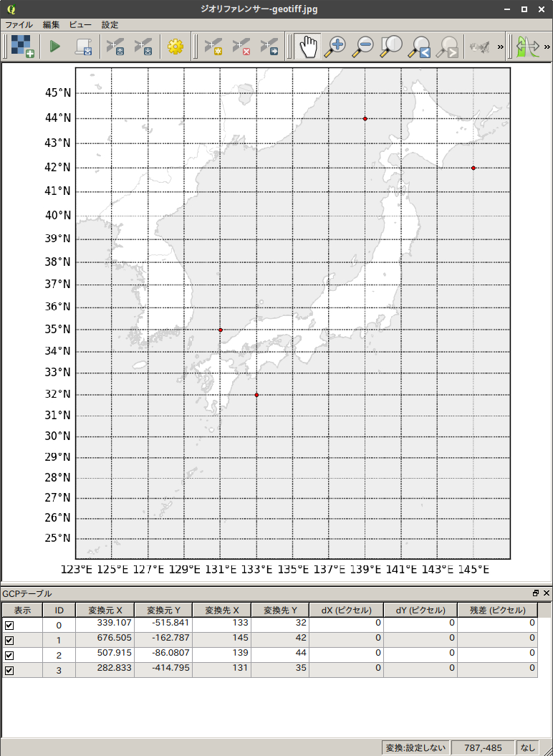Image resolution: width=553 pixels, height=756 pixels.
Task: Uncheck the visibility box for GCP 1
Action: pos(9,641)
